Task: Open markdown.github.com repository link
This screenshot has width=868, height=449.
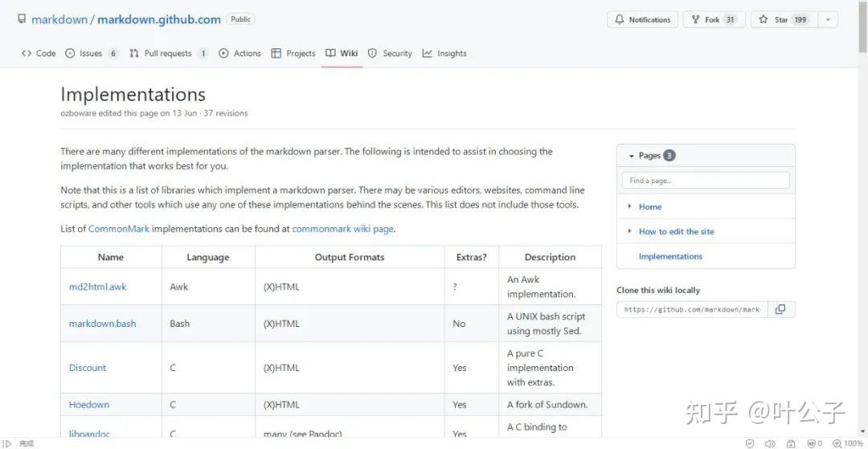Action: pos(159,19)
